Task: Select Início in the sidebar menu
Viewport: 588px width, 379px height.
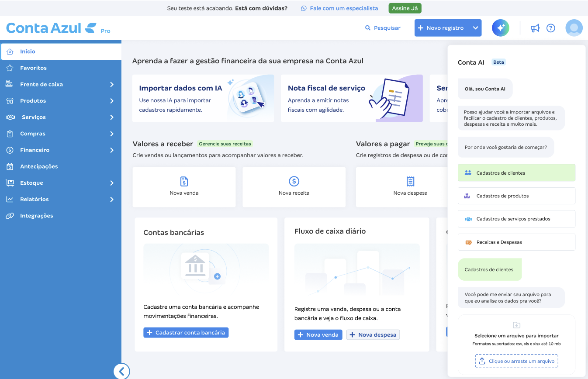Action: click(61, 52)
